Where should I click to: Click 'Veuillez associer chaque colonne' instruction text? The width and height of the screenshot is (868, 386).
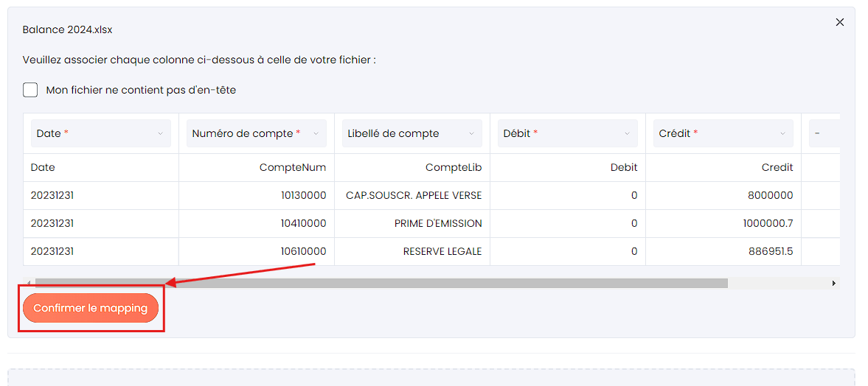coord(200,60)
